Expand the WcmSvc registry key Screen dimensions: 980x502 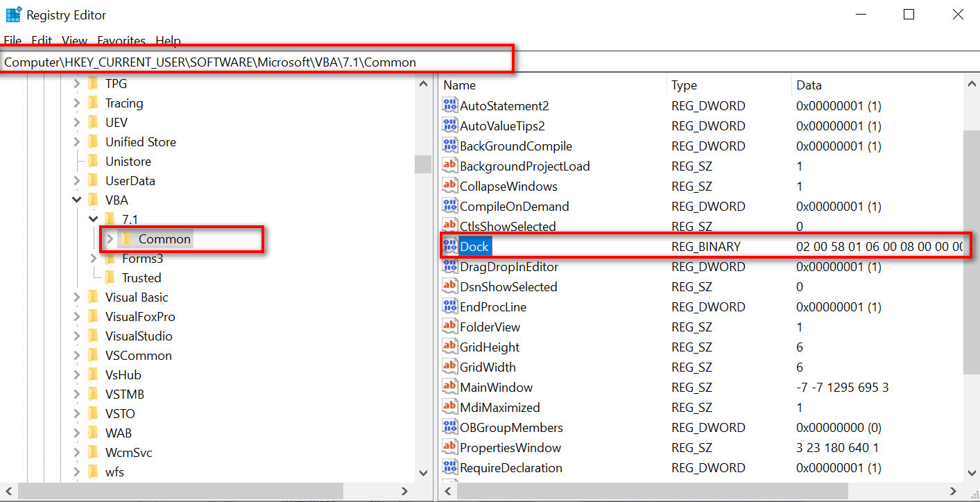pyautogui.click(x=77, y=453)
